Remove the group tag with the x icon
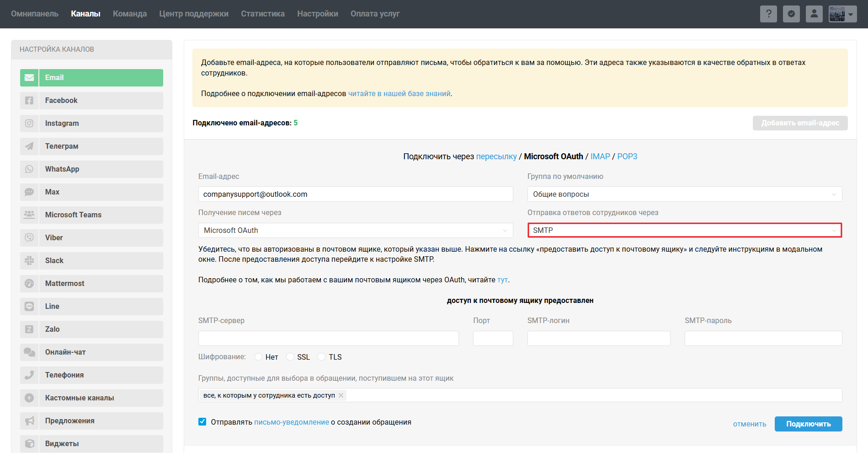Image resolution: width=868 pixels, height=453 pixels. (341, 395)
